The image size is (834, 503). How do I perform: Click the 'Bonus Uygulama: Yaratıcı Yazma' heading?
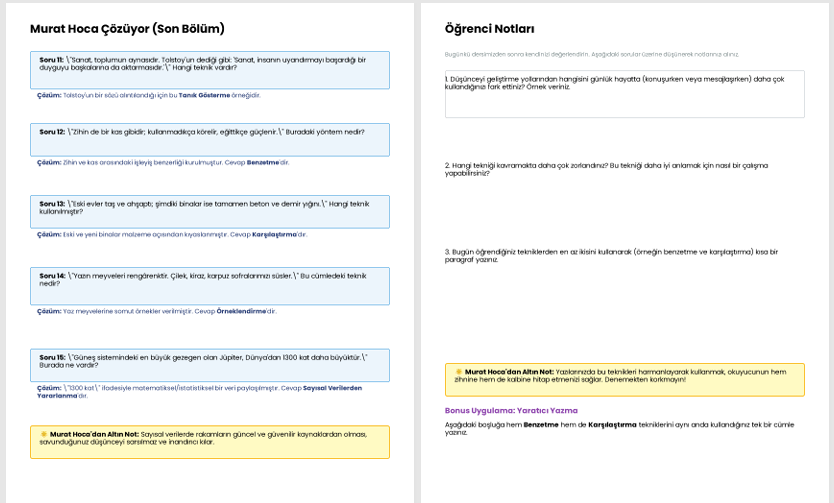[511, 410]
